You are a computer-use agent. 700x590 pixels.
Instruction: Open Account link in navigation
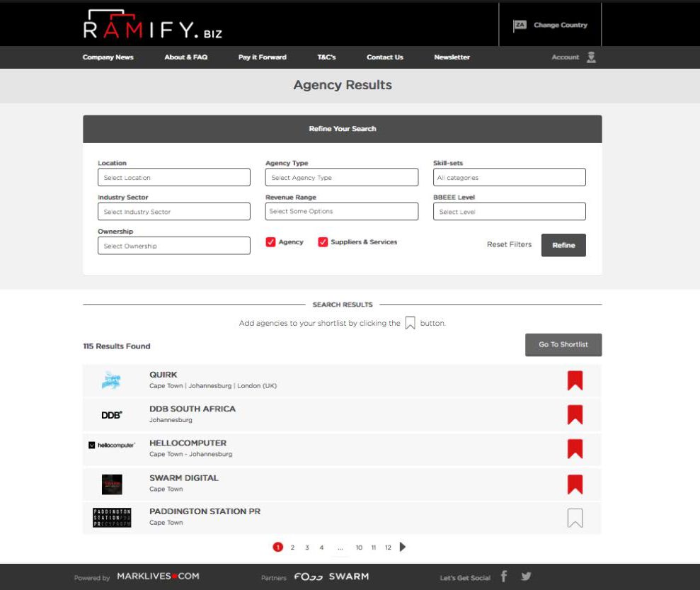(x=566, y=57)
